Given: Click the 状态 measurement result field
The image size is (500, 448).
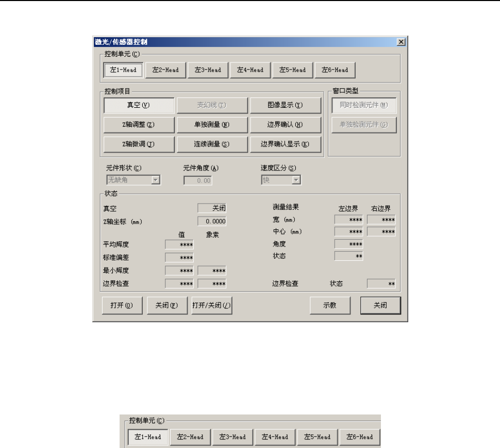Looking at the screenshot, I should point(348,256).
